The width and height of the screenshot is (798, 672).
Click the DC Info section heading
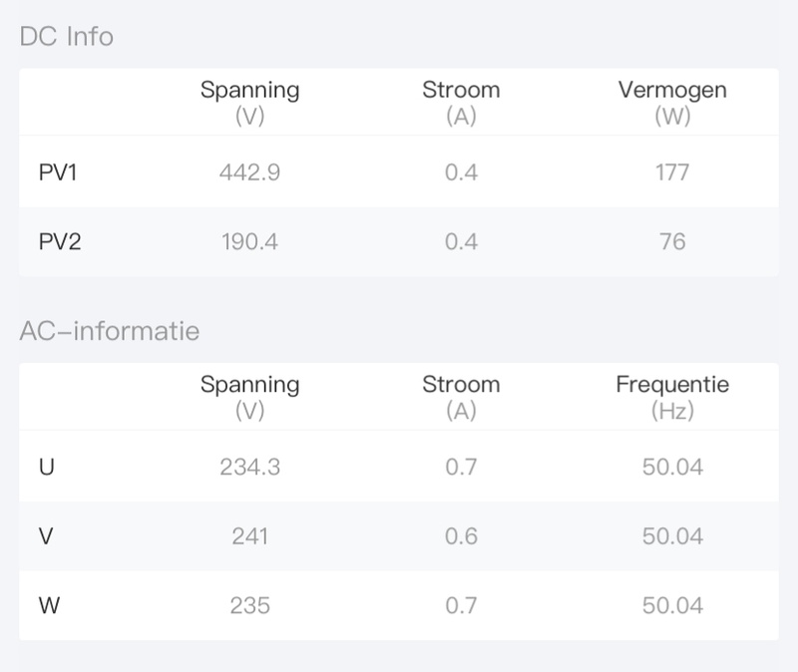click(x=67, y=37)
